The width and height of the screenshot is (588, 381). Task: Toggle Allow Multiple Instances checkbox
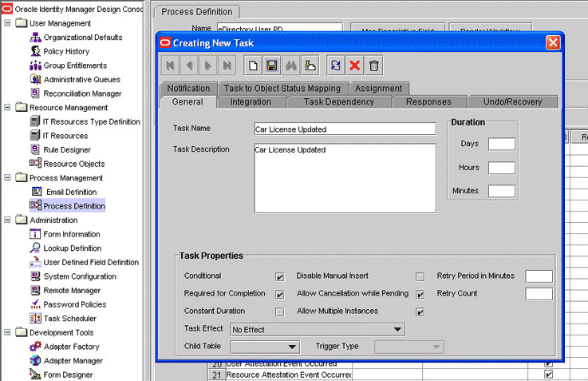pos(420,312)
